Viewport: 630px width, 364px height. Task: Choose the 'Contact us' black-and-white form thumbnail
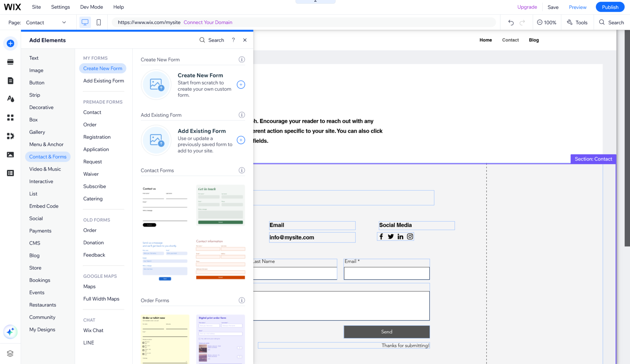[x=165, y=206]
